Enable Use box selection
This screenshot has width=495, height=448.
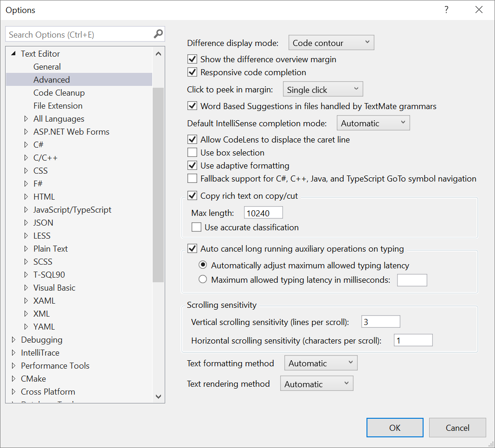pos(192,152)
